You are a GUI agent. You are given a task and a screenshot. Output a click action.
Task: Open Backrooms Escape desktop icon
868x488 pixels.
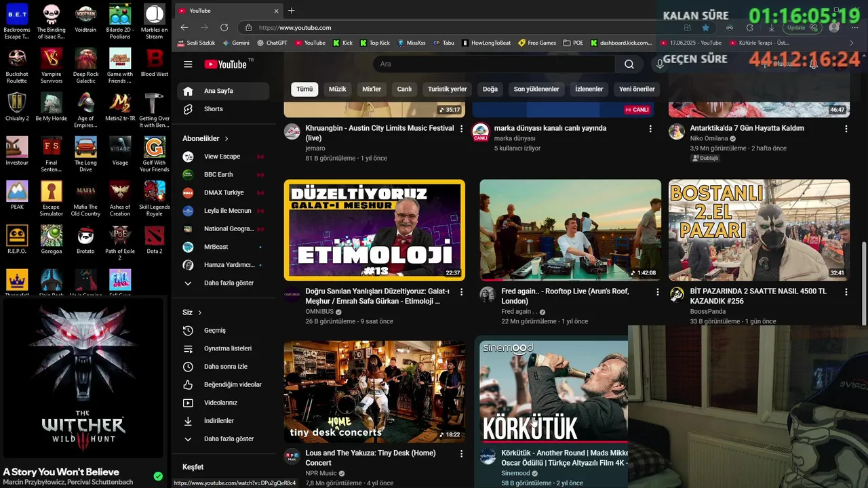click(17, 22)
